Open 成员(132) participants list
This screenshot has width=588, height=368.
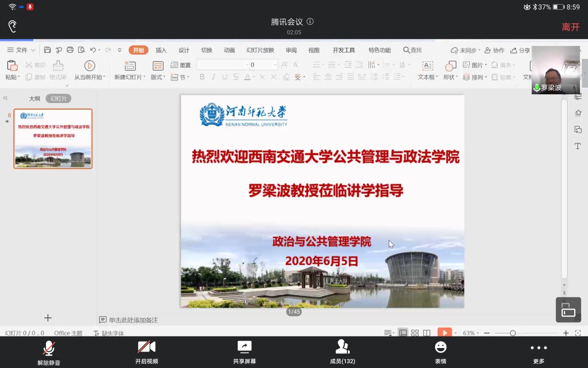point(342,352)
